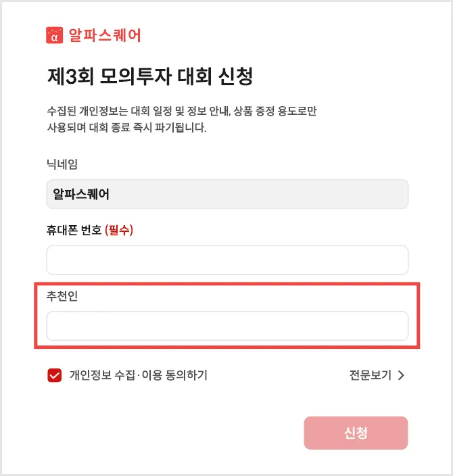Focus the 추천인 input field
This screenshot has height=476, width=453.
227,326
